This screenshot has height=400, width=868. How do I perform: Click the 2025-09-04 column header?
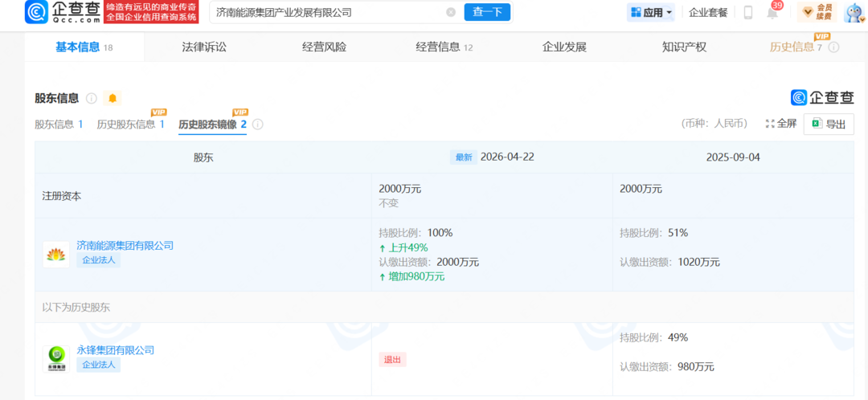click(733, 157)
